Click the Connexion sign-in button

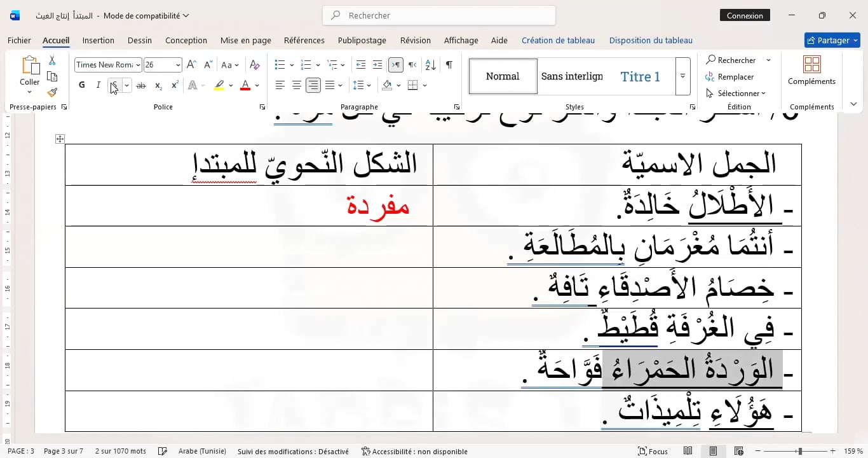pos(745,15)
